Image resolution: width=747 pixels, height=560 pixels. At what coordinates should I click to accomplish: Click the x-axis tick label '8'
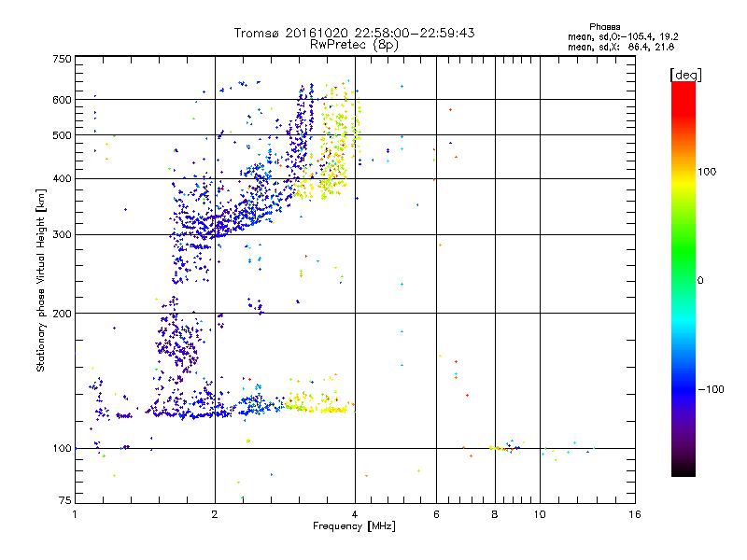(495, 514)
